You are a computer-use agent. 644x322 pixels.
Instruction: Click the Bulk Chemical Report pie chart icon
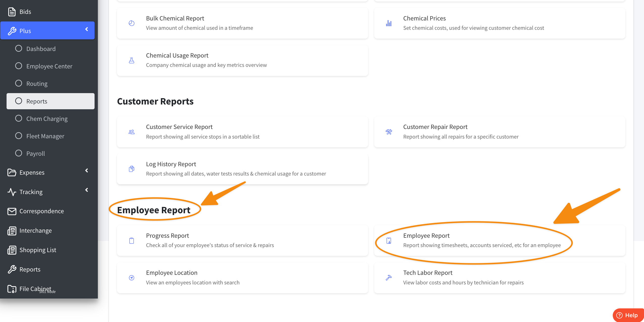click(x=131, y=23)
